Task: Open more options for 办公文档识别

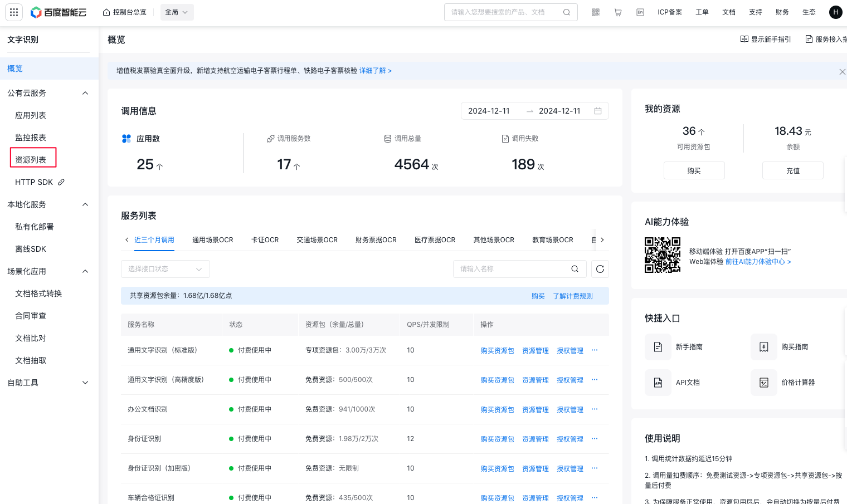Action: coord(595,409)
